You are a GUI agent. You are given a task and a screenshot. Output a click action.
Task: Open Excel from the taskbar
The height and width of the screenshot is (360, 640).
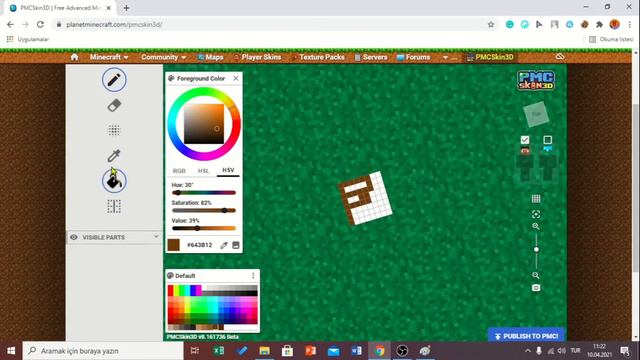tap(218, 351)
